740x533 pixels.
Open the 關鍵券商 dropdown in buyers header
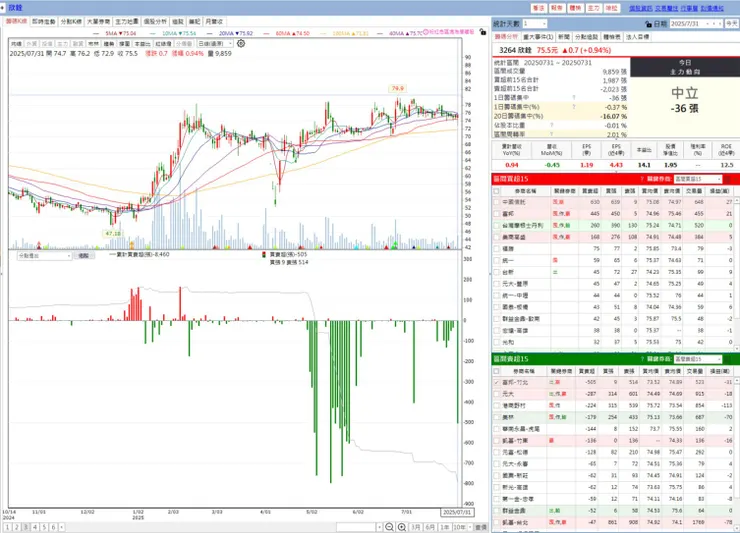pyautogui.click(x=698, y=179)
